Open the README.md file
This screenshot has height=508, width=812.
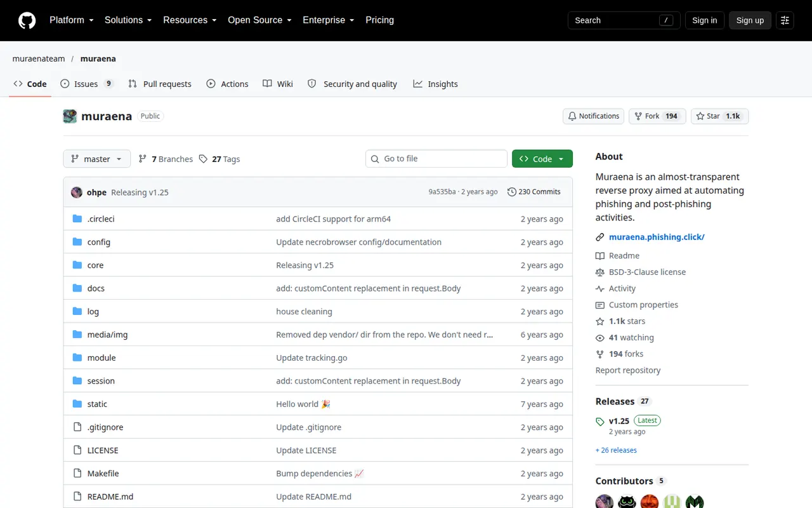click(110, 497)
